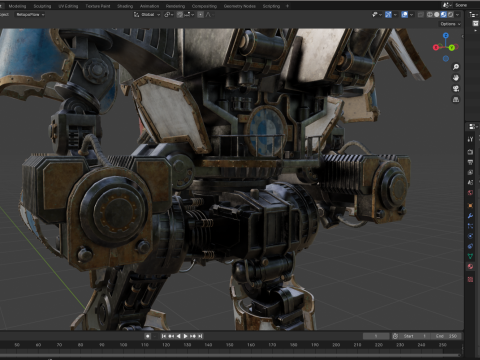The image size is (480, 360).
Task: Toggle camera view icon
Action: coord(456,89)
